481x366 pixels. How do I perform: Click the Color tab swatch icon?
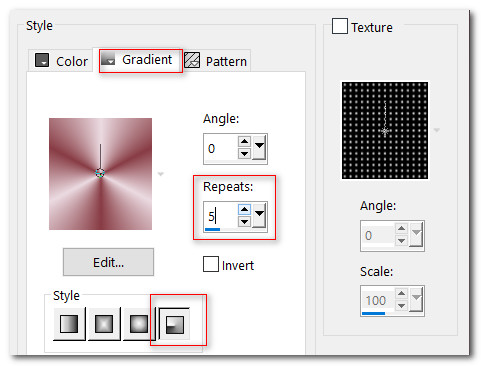(42, 60)
